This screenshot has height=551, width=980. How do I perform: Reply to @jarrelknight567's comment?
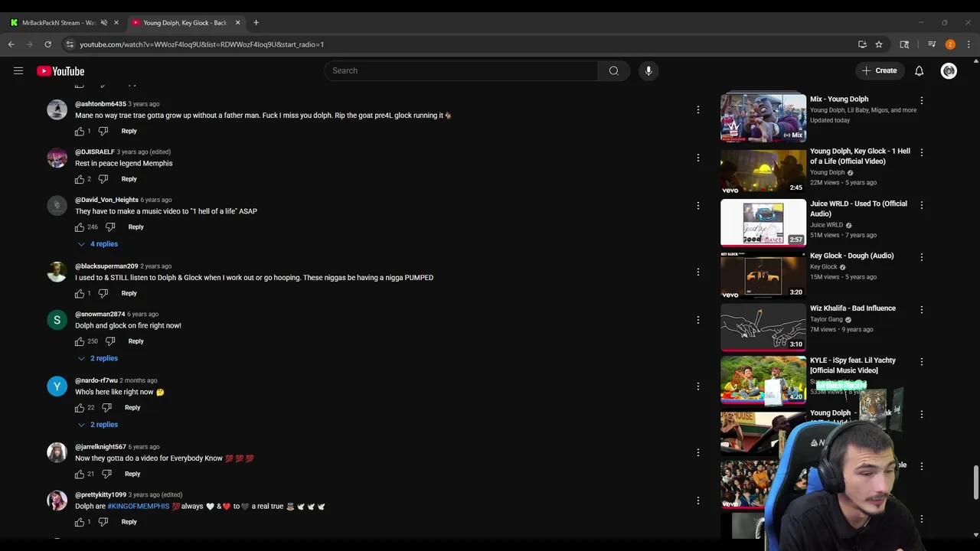coord(132,474)
